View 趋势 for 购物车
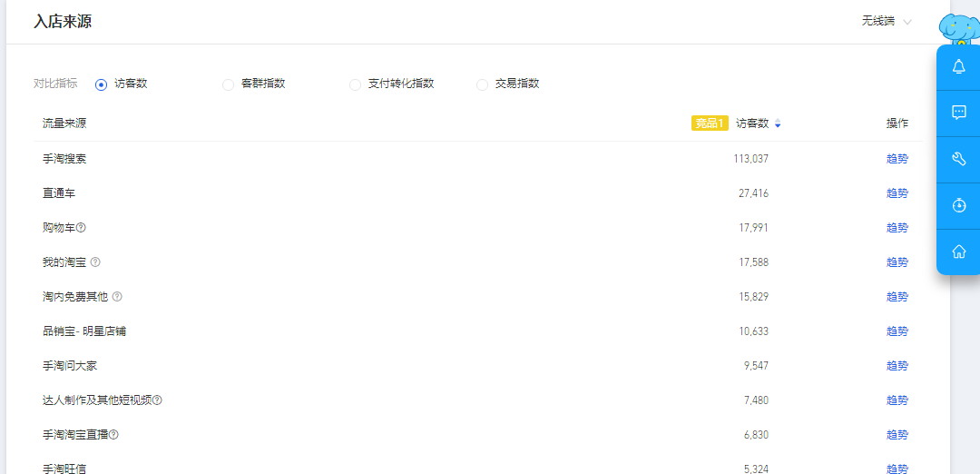The width and height of the screenshot is (980, 474). click(x=897, y=228)
